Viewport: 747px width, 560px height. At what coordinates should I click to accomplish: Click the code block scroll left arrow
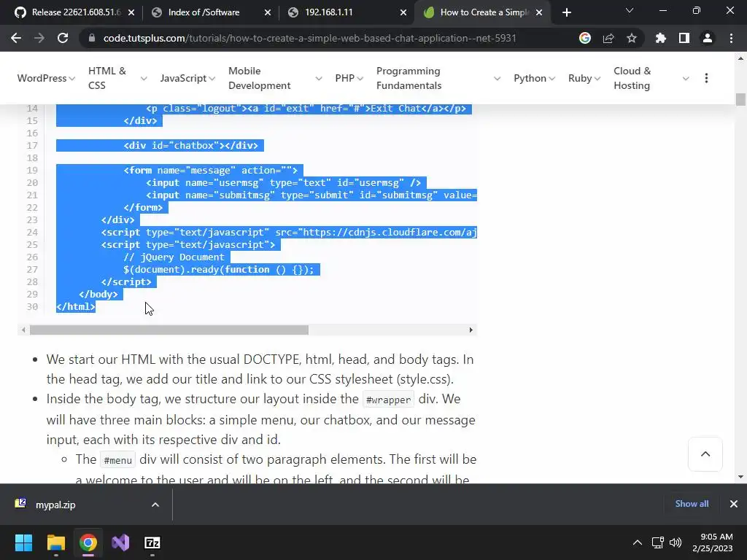(x=23, y=330)
